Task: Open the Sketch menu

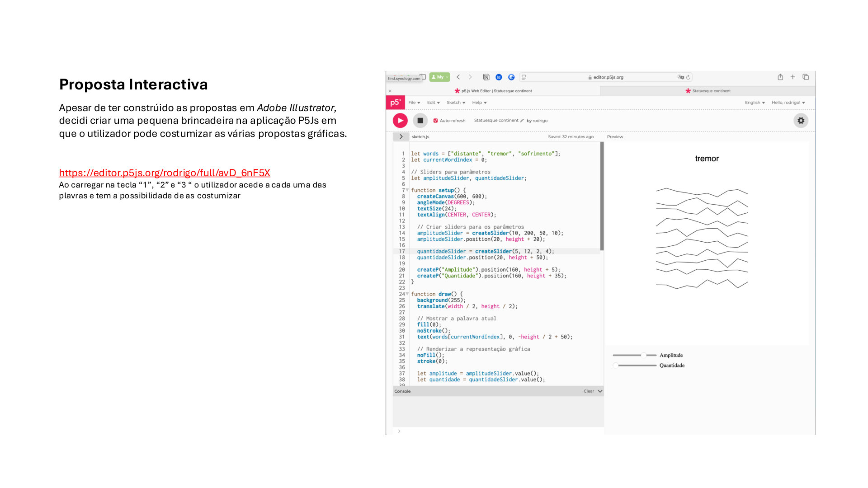Action: (x=456, y=103)
